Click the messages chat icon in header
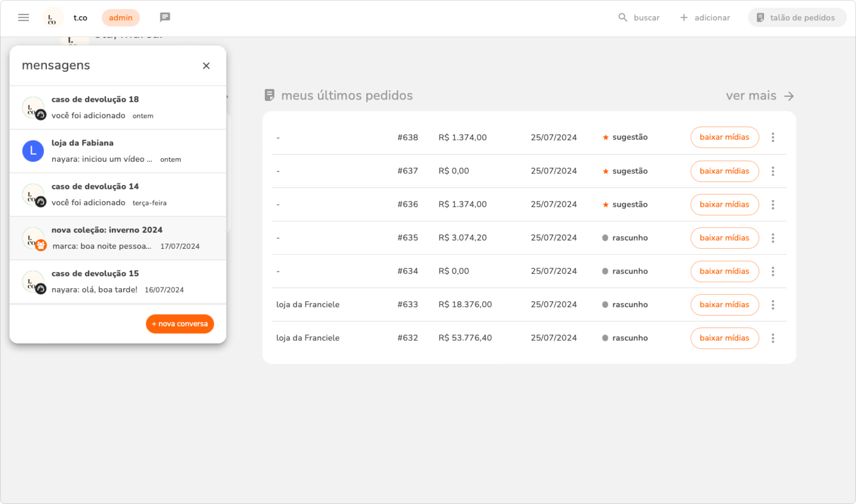 165,17
